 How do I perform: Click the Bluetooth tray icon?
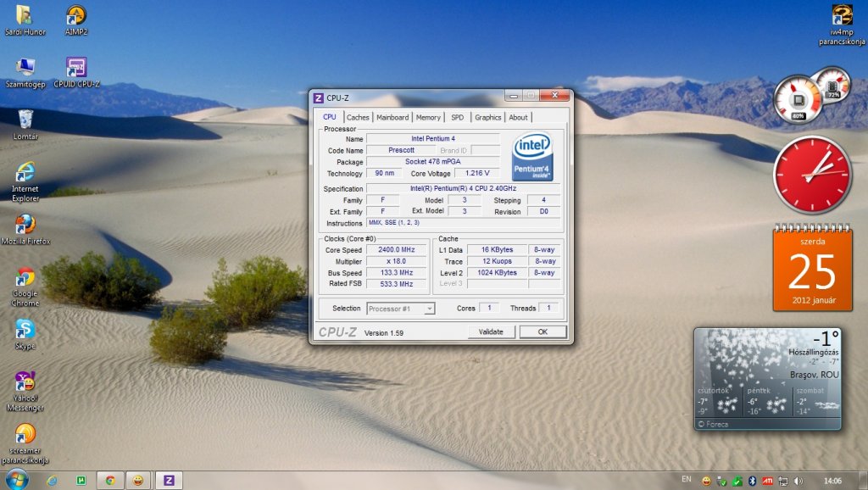pyautogui.click(x=752, y=482)
